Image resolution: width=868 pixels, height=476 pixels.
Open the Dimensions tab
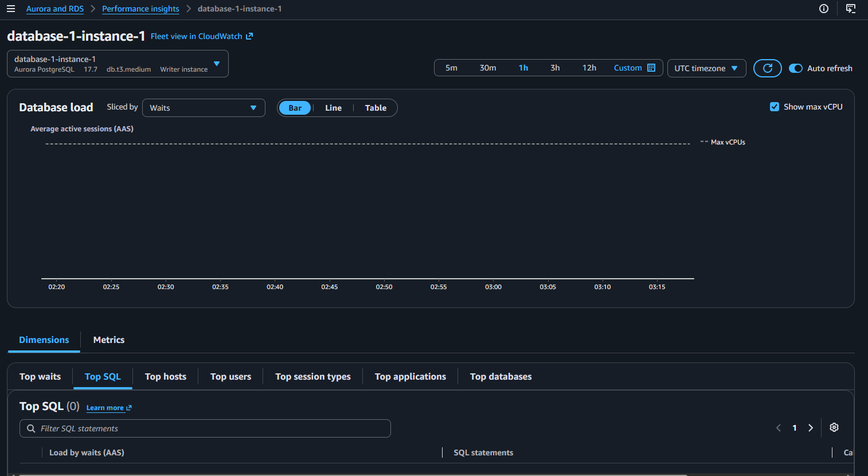[44, 340]
